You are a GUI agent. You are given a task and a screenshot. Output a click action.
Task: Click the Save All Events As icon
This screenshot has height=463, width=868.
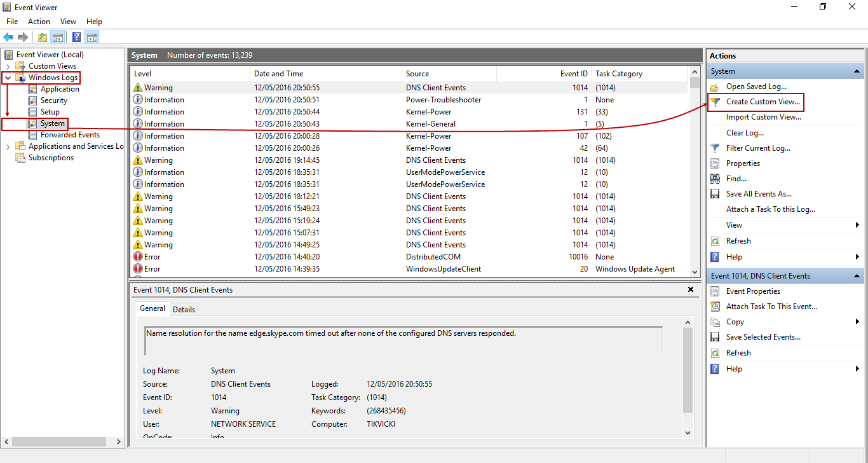[715, 194]
